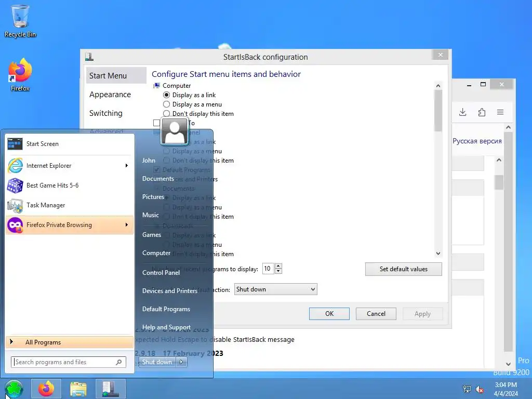Switch to Switching configuration tab

tap(106, 113)
